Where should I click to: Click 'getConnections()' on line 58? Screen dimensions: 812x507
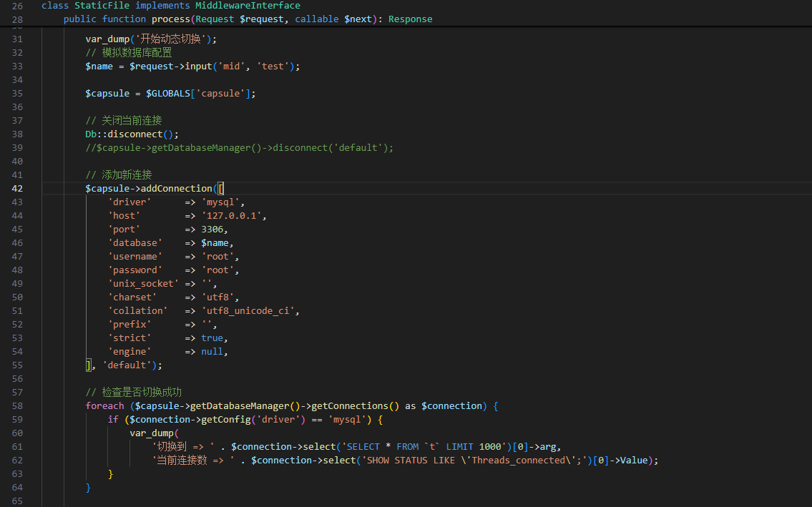pos(356,406)
